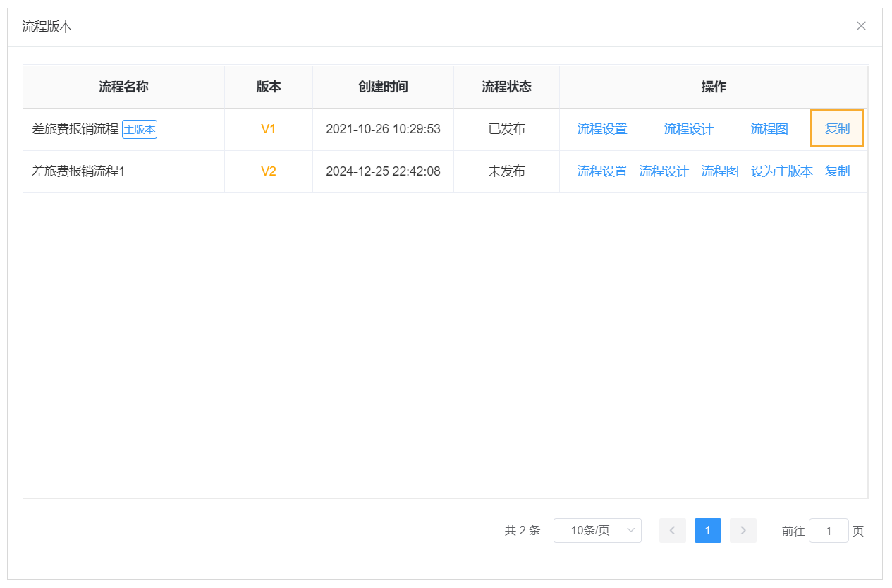Click the 创建时间 column header
The image size is (892, 588).
(382, 86)
